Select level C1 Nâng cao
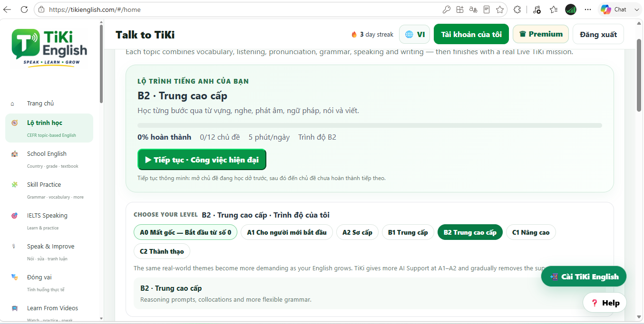This screenshot has height=324, width=644. 531,232
